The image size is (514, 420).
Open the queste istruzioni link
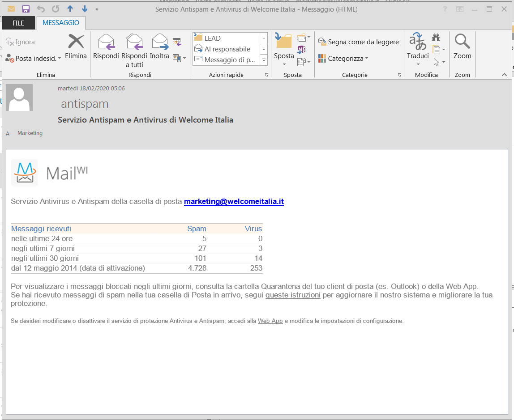coord(293,295)
